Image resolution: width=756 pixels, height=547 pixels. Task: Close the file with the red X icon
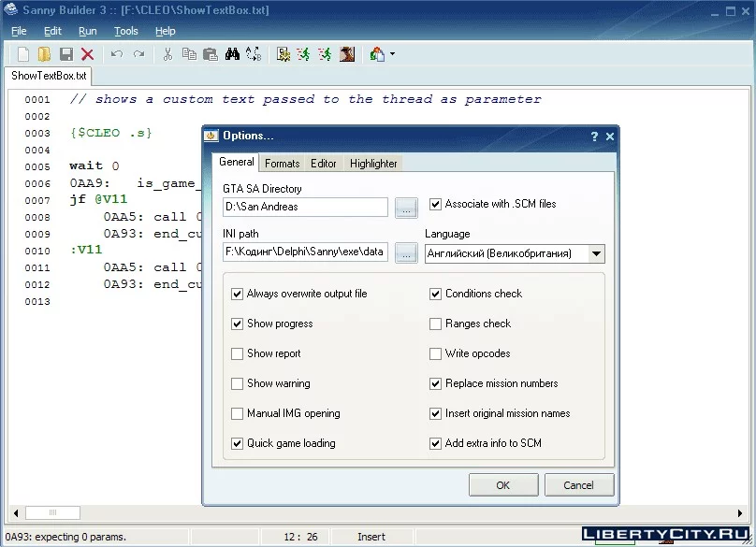point(87,54)
